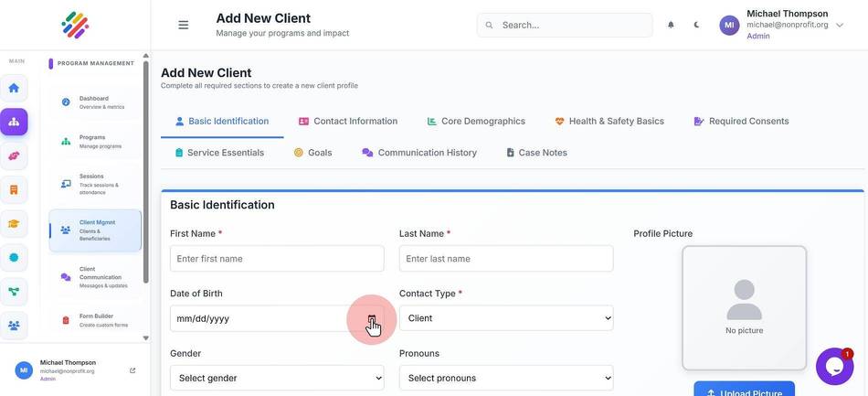Viewport: 868px width, 396px height.
Task: Toggle dark mode moon icon
Action: 696,25
